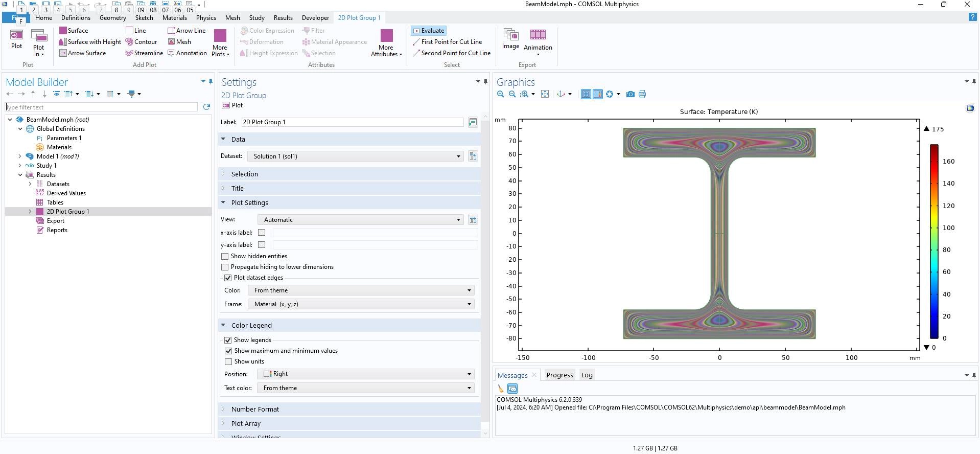The width and height of the screenshot is (980, 454).
Task: Click the Model Builder filter text field
Action: 101,107
